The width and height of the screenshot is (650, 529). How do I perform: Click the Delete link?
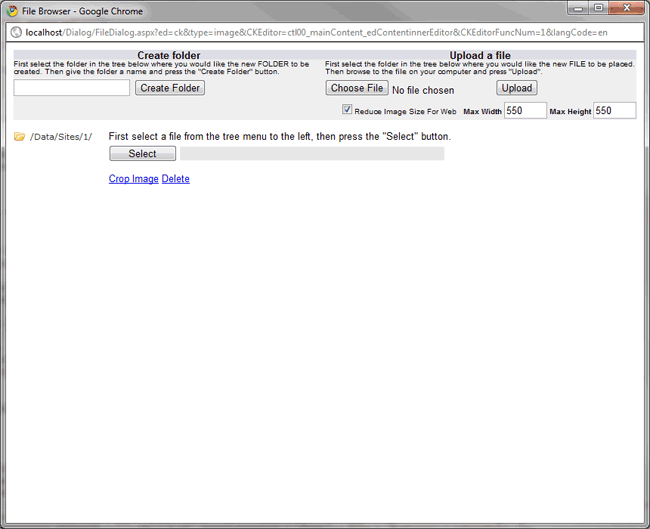[x=175, y=179]
